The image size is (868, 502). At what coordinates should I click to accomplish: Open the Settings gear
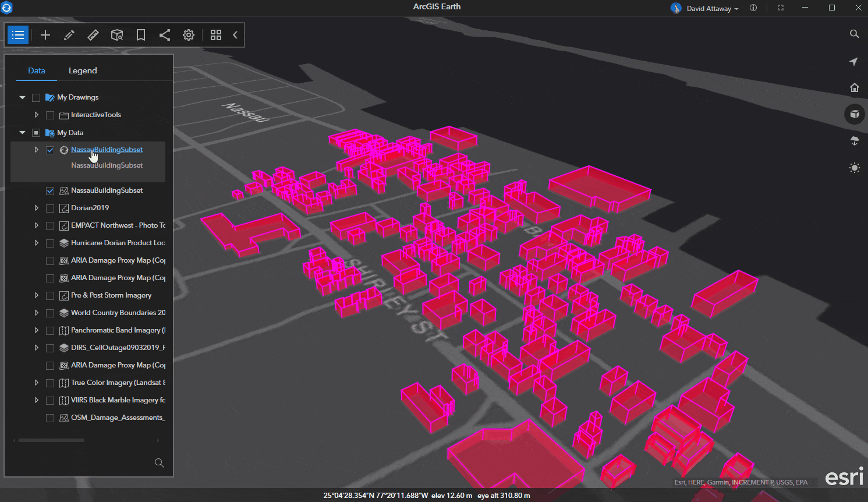tap(189, 35)
